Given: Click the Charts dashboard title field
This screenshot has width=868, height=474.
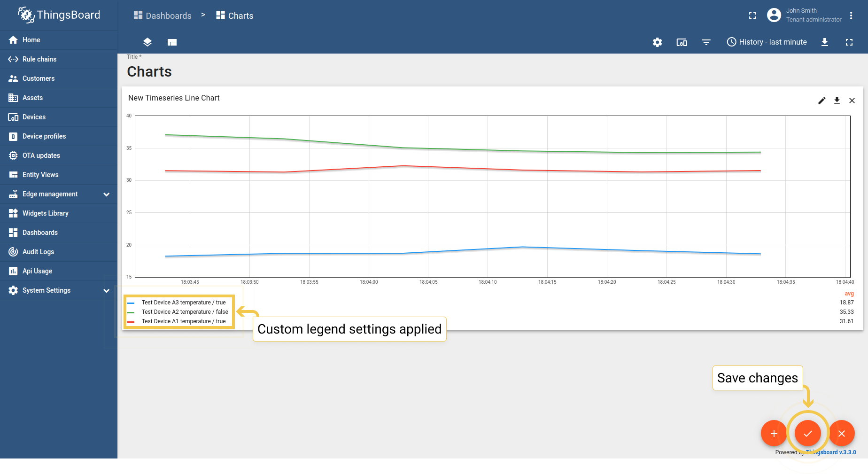Looking at the screenshot, I should (149, 71).
